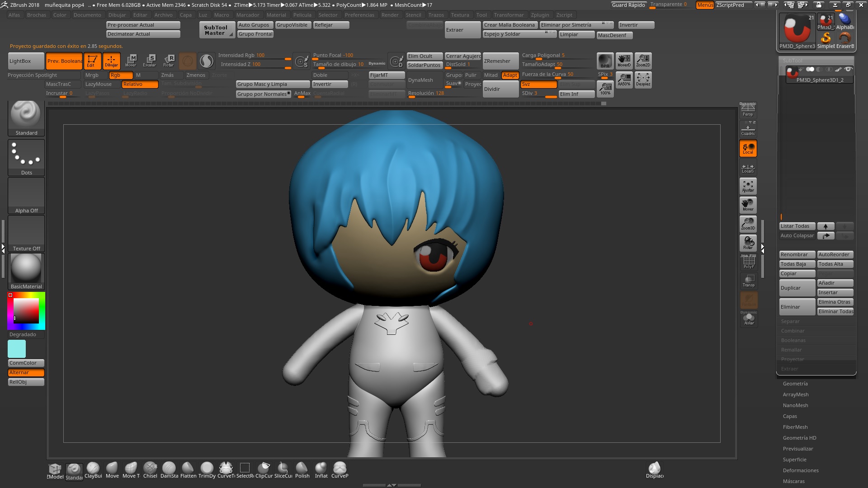Select the ClayBuildup brush
The height and width of the screenshot is (488, 868).
point(93,470)
